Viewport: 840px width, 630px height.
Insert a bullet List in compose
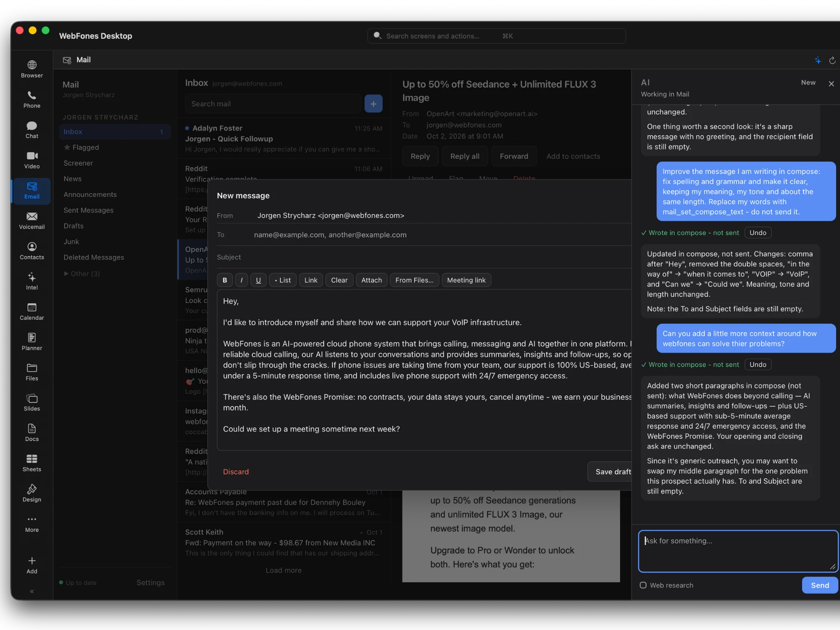283,280
